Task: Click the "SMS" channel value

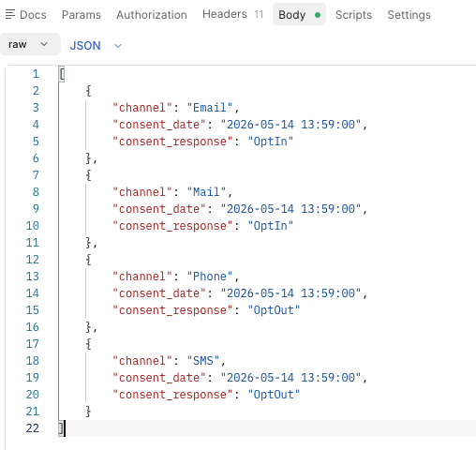Action: point(203,361)
